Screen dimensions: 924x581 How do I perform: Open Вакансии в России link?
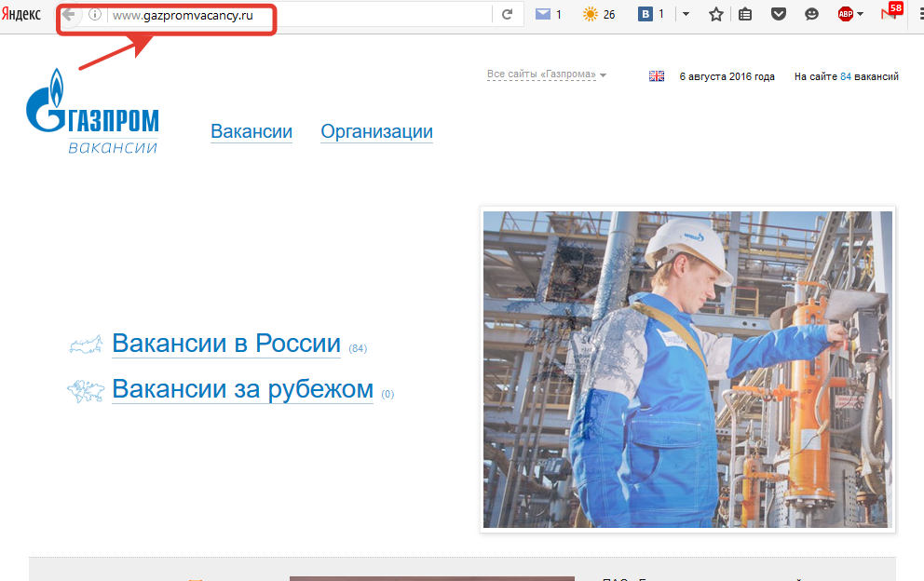pos(226,344)
